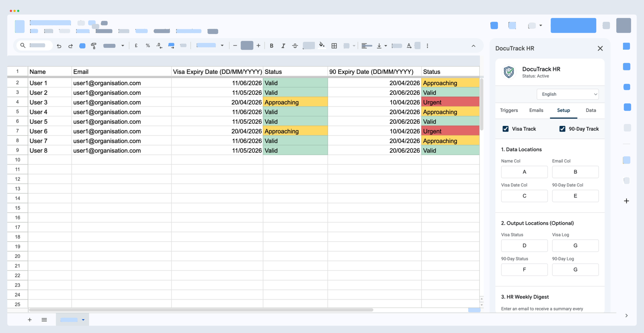The height and width of the screenshot is (333, 644).
Task: Apply strikethrough formatting
Action: pos(295,46)
